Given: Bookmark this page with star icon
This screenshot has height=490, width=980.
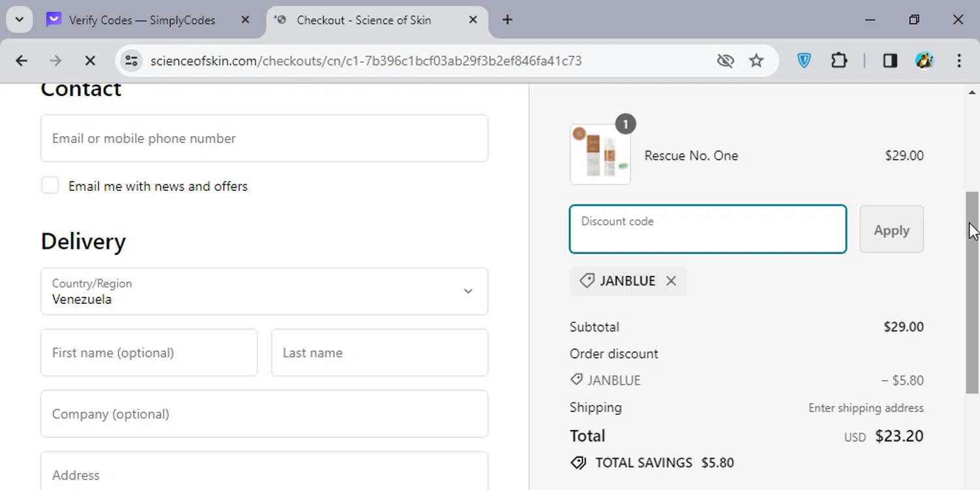Looking at the screenshot, I should tap(756, 61).
